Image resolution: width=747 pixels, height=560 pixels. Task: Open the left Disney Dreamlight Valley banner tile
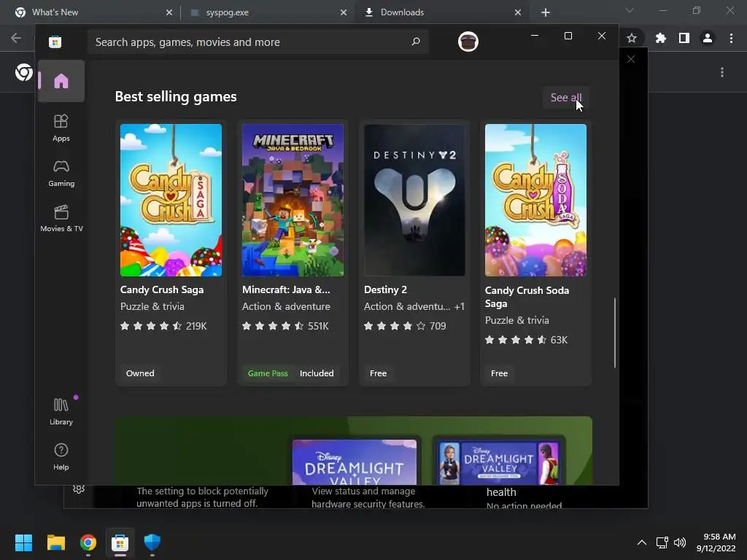[x=355, y=462]
